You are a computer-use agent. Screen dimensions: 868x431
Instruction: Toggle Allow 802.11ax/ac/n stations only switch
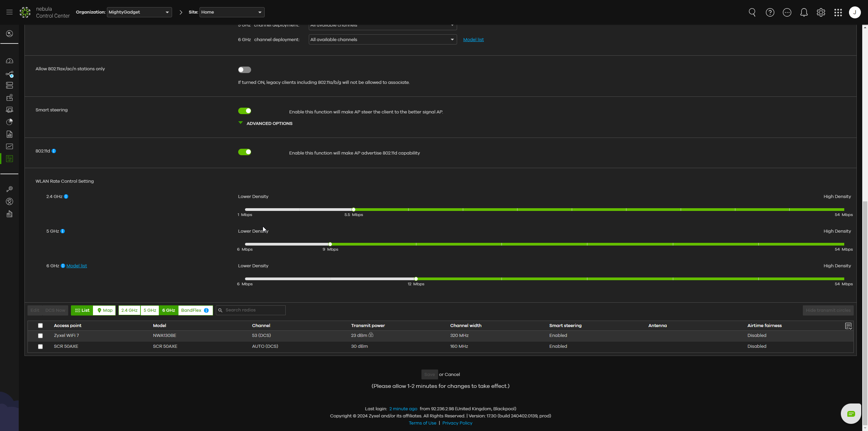point(244,70)
